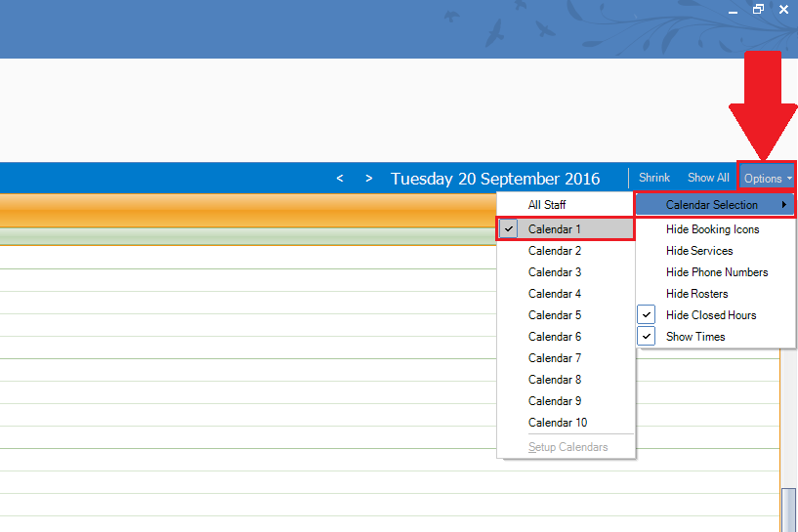Viewport: 798px width, 532px height.
Task: Click Hide Booking Icons option
Action: tap(712, 229)
